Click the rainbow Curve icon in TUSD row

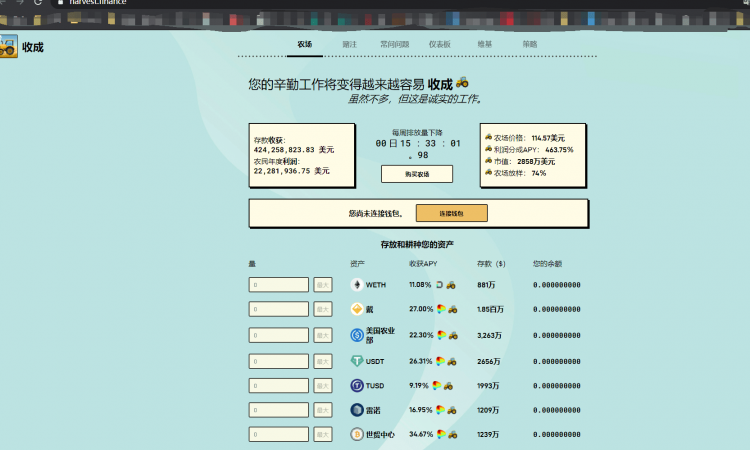coord(437,385)
